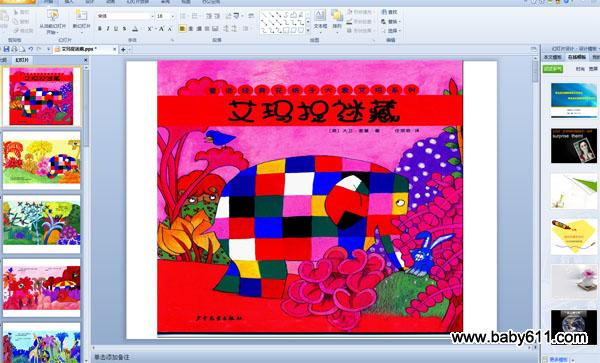Click the Find icon in editing group
600x363 pixels.
pyautogui.click(x=390, y=12)
